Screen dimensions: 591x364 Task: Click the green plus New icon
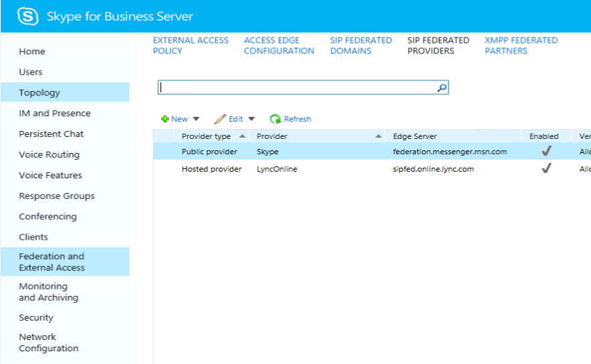(164, 119)
